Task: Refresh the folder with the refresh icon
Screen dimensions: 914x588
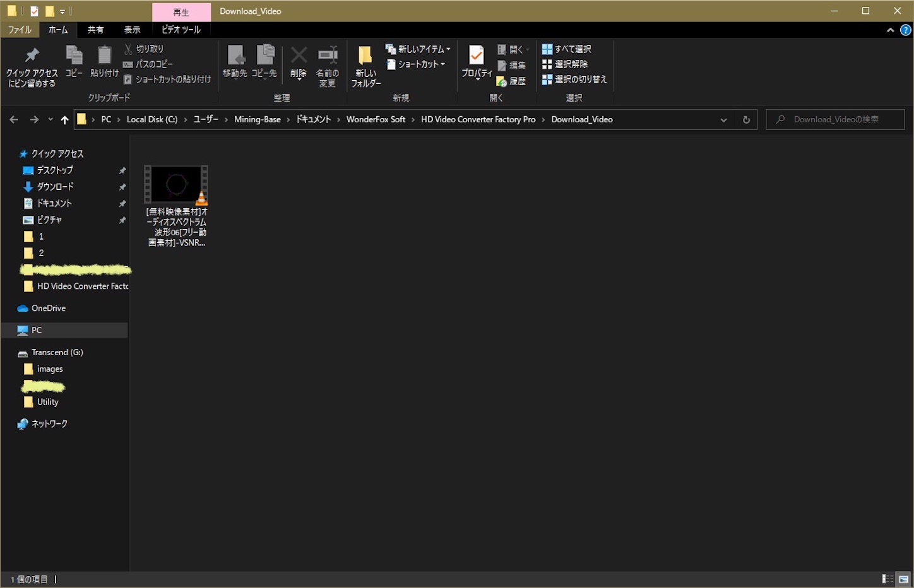Action: pyautogui.click(x=745, y=119)
